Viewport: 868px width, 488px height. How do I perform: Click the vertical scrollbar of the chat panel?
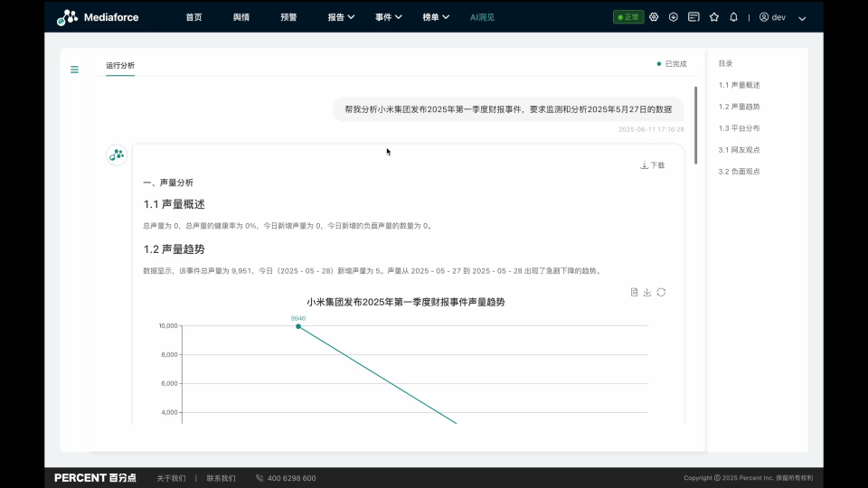pos(696,125)
